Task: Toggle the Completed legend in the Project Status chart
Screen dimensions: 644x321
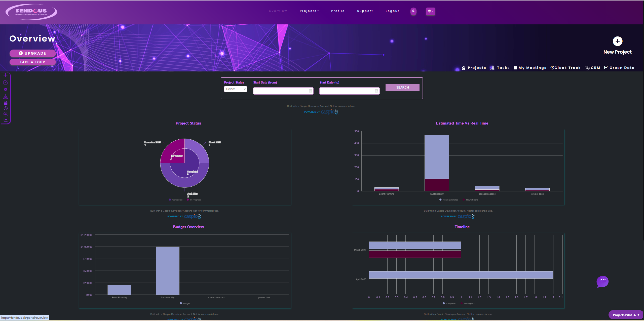Action: click(x=176, y=199)
